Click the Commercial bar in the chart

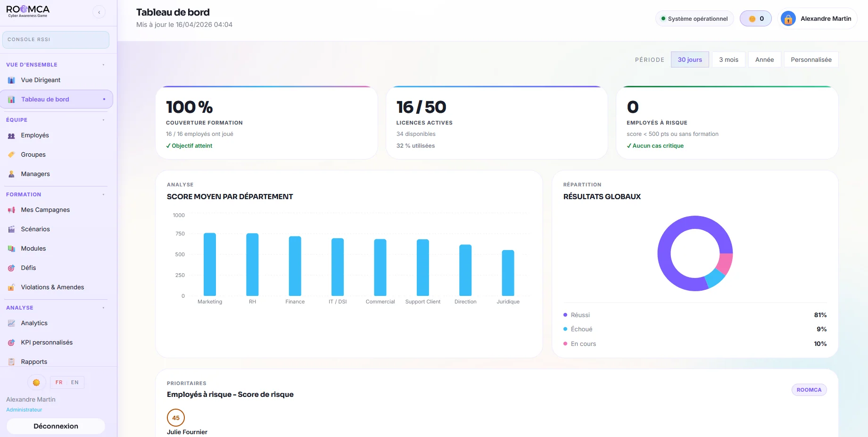[x=380, y=268]
